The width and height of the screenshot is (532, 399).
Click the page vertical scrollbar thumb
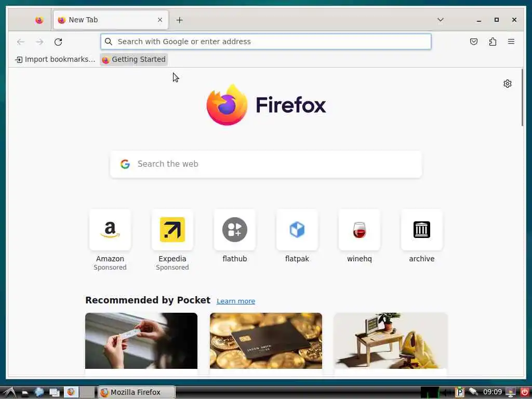(522, 97)
